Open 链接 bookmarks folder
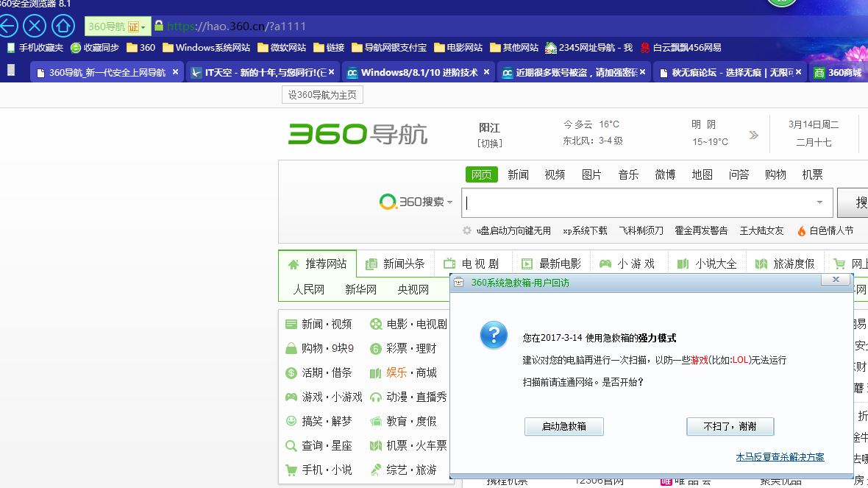This screenshot has height=488, width=868. coord(329,48)
